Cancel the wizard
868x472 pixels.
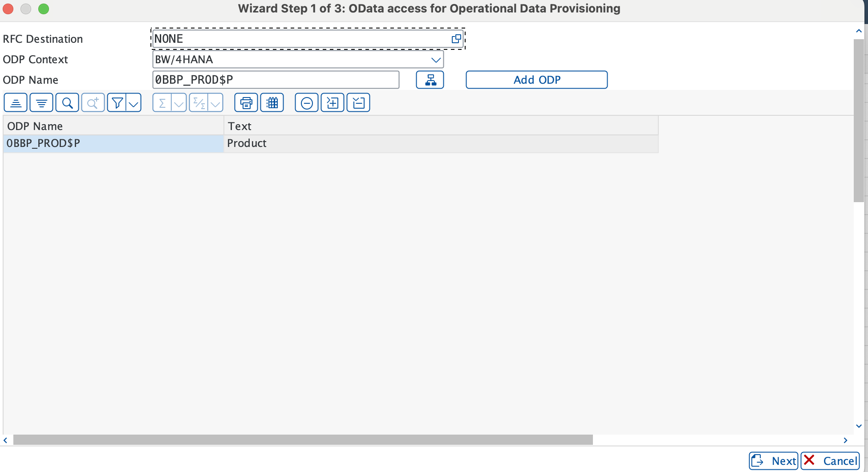pos(830,461)
